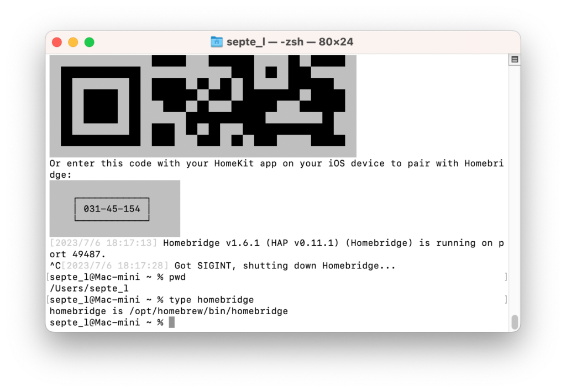This screenshot has width=566, height=392.
Task: Click the split pane icon above scrollbar
Action: tap(515, 60)
